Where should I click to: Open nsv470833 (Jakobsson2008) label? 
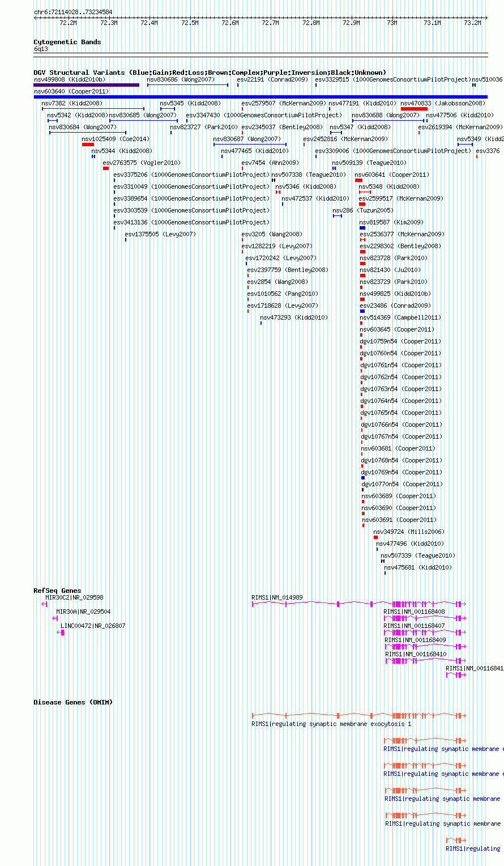pos(443,103)
